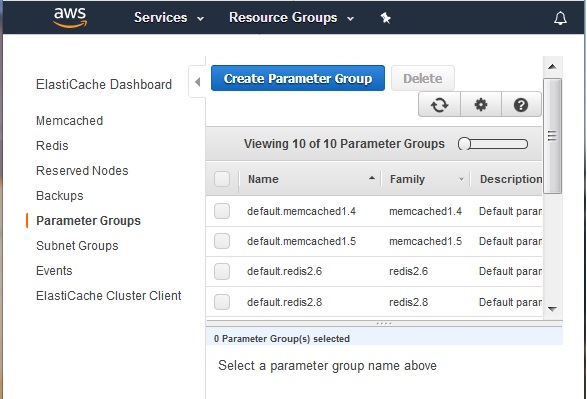Image resolution: width=587 pixels, height=399 pixels.
Task: Sort by the Name column
Action: tap(263, 179)
